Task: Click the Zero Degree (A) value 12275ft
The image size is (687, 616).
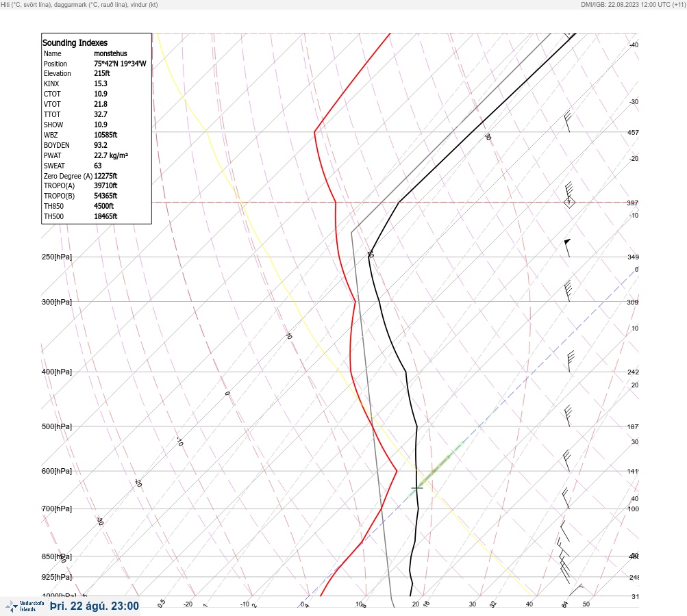Action: point(105,176)
